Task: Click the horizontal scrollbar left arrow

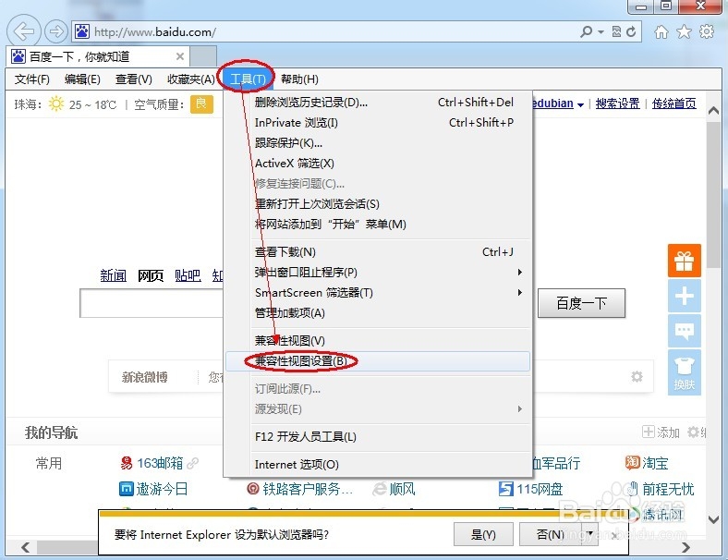Action: click(x=26, y=547)
